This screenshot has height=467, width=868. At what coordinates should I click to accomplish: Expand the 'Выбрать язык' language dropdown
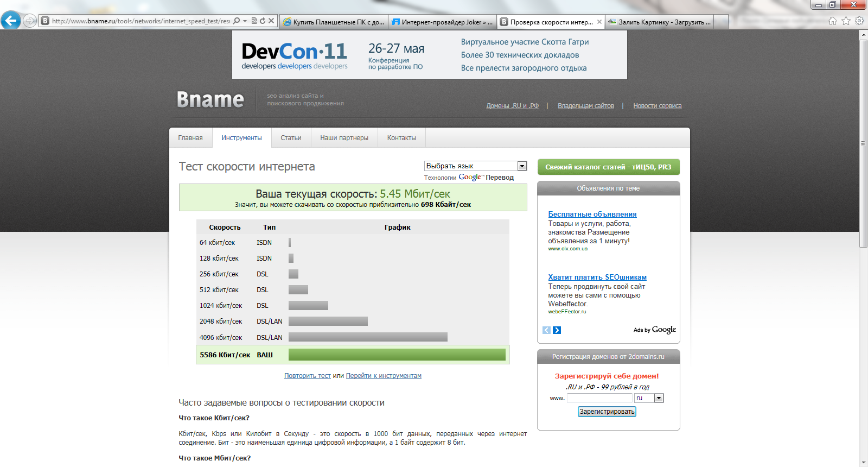point(476,166)
